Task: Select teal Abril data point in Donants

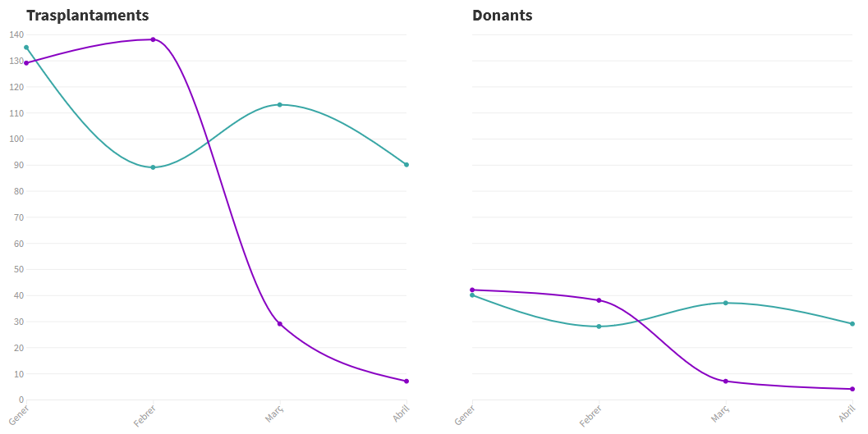Action: click(x=852, y=324)
